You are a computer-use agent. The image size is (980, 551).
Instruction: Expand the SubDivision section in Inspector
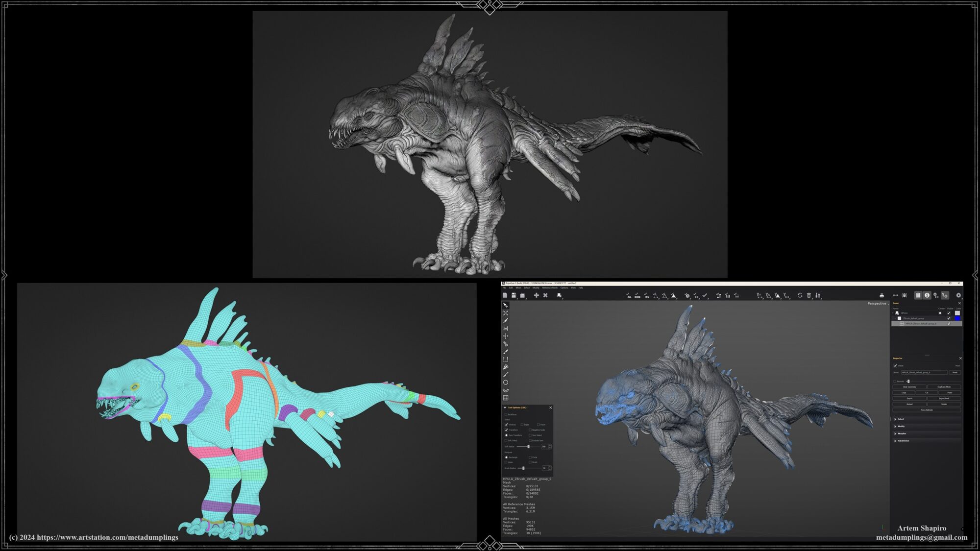point(903,441)
